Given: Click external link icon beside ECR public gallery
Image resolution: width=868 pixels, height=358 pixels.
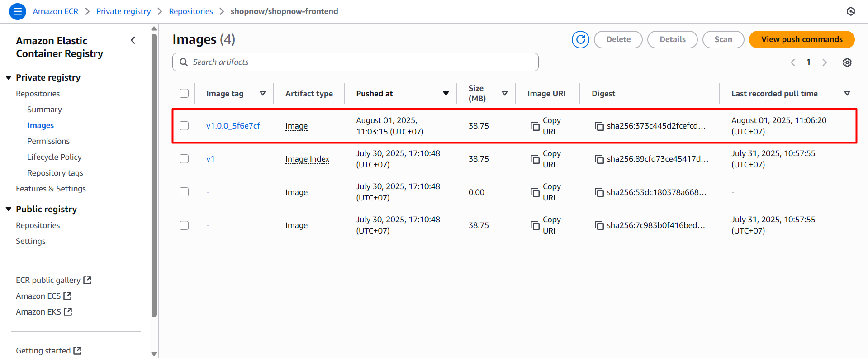Looking at the screenshot, I should (x=87, y=280).
